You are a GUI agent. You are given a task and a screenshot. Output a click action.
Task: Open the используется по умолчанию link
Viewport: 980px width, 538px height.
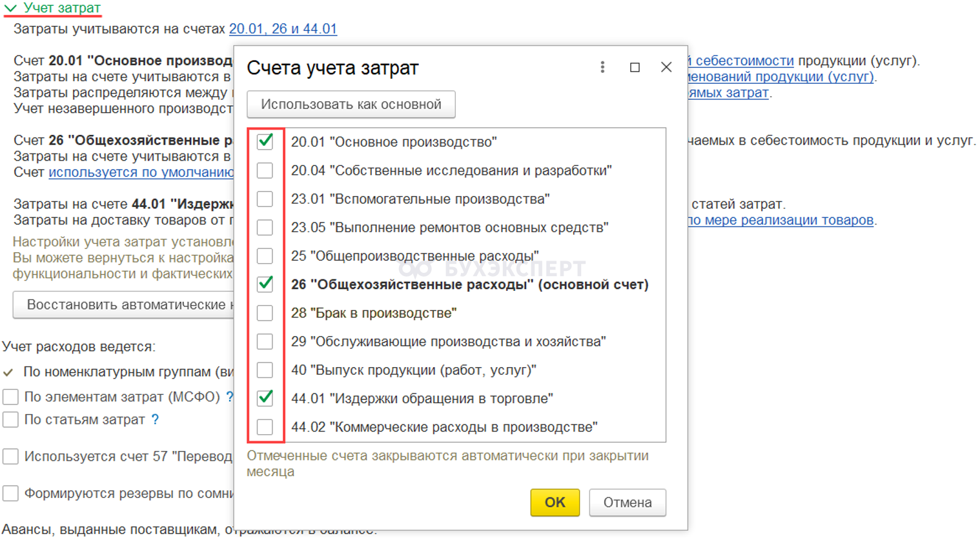tap(141, 172)
